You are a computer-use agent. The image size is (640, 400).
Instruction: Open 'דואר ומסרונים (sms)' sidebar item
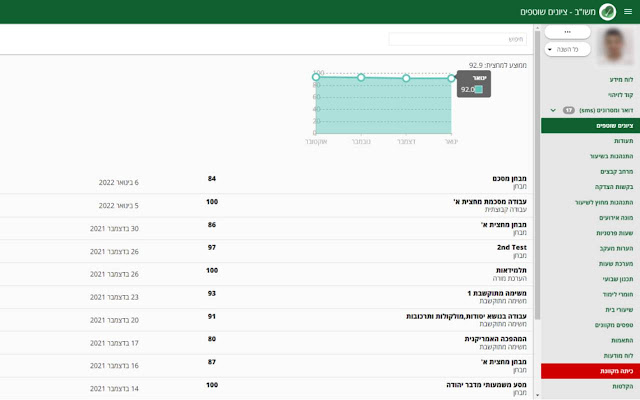tap(606, 110)
